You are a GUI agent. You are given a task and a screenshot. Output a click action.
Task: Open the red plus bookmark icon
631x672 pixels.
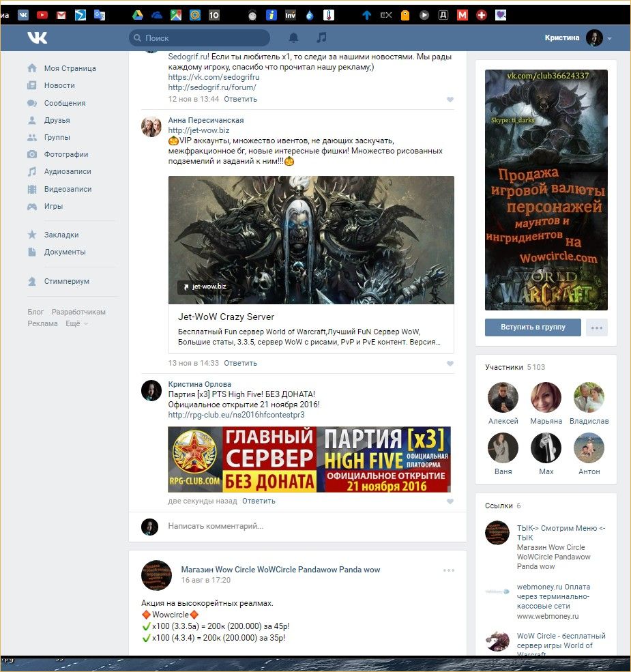(x=482, y=15)
